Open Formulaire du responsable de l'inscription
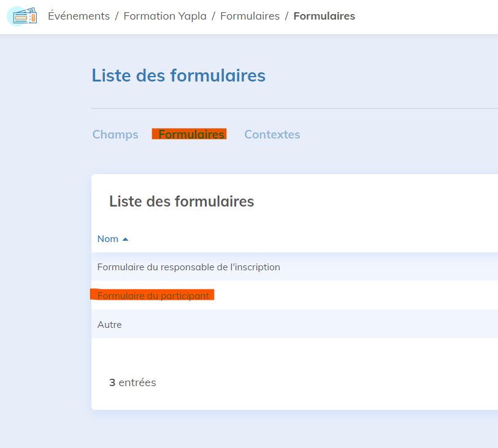This screenshot has height=448, width=498. tap(188, 267)
